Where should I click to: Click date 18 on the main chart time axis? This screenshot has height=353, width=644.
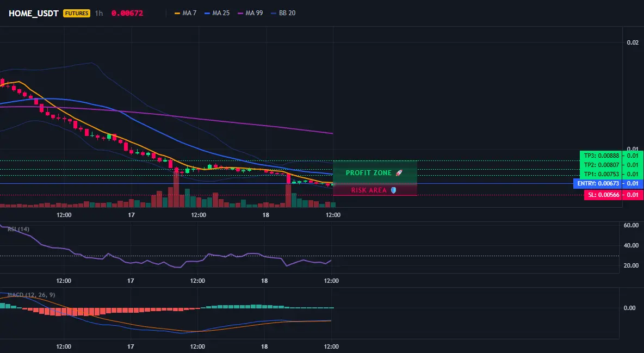pos(266,215)
